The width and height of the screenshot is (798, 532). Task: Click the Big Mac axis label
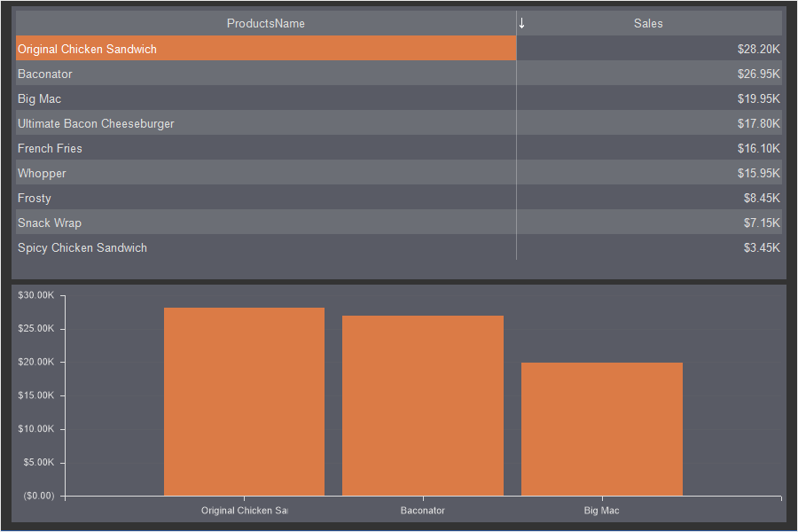tap(602, 511)
